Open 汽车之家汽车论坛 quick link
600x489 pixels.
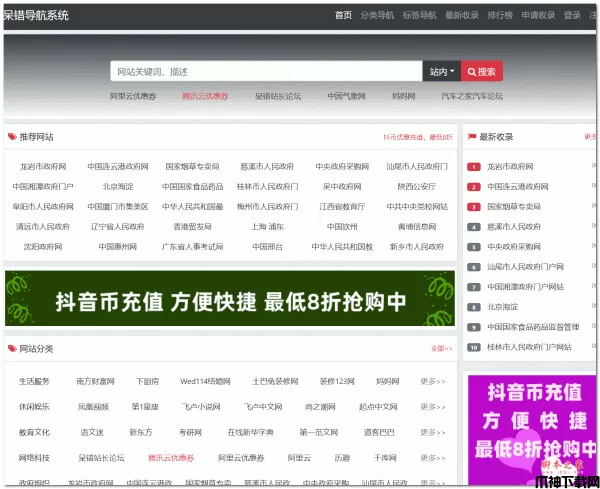(472, 96)
